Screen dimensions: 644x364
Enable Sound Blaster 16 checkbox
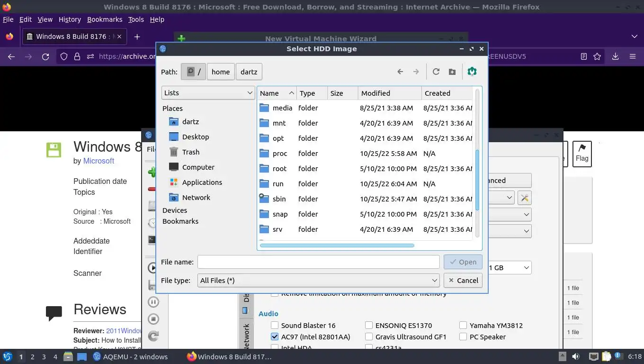(275, 326)
